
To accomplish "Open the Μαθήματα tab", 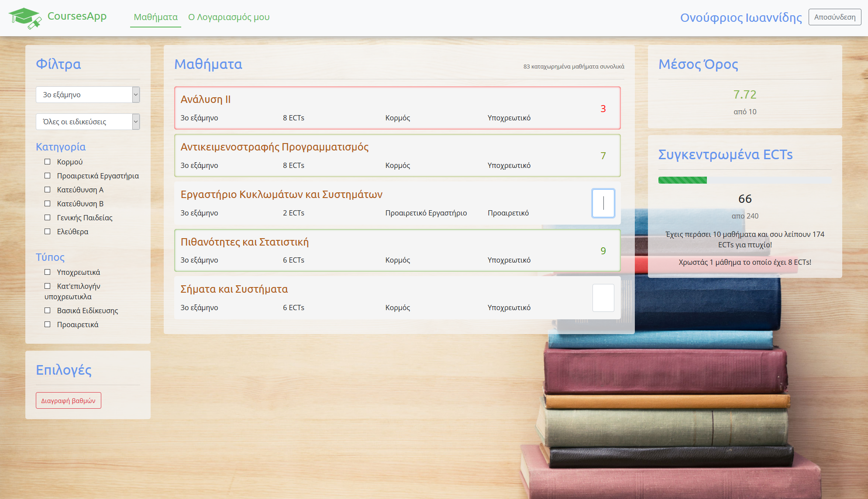I will 155,17.
